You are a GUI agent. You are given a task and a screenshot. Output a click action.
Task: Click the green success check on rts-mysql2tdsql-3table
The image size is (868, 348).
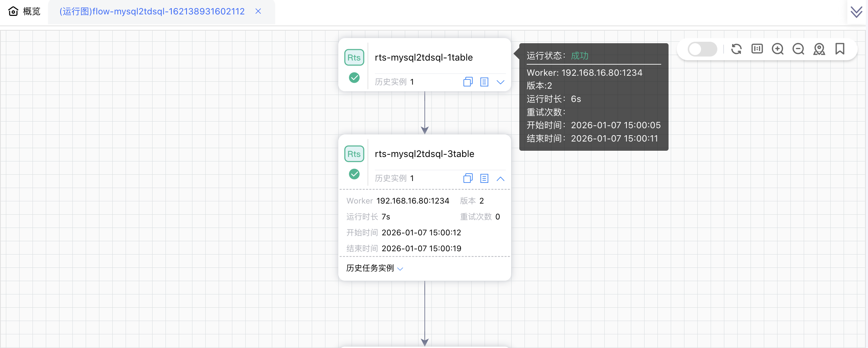pos(354,174)
